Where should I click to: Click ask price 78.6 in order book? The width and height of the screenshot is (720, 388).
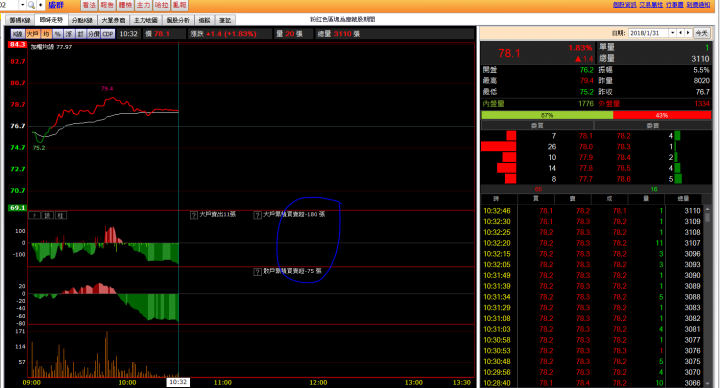(x=624, y=179)
